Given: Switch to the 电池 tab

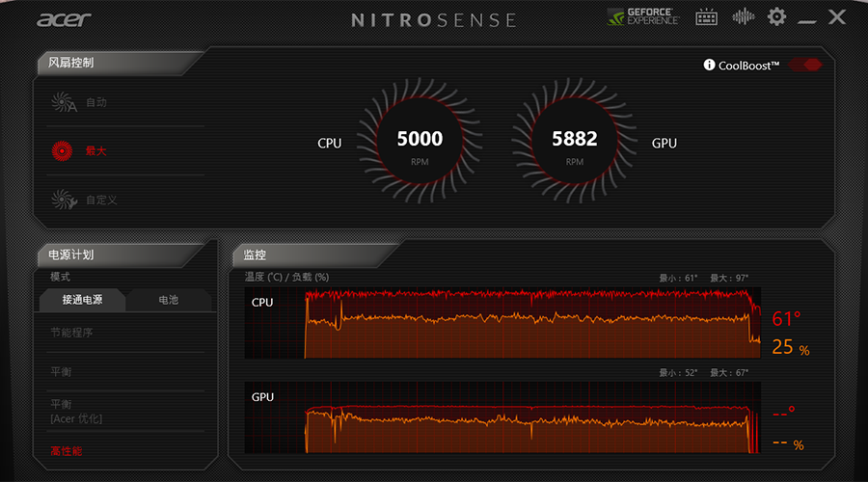Looking at the screenshot, I should 168,300.
